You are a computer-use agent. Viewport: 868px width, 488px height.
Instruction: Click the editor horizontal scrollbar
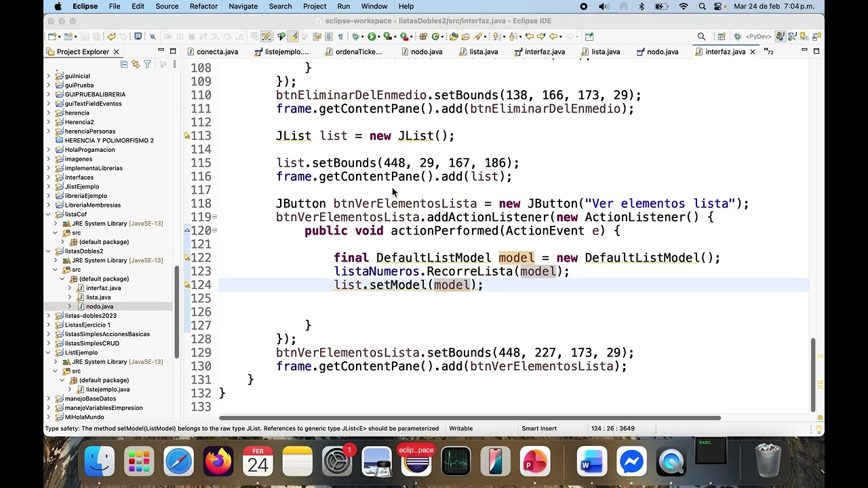point(469,418)
